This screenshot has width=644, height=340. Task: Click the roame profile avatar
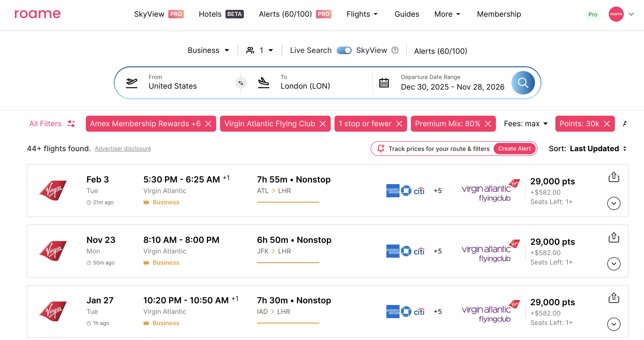pyautogui.click(x=616, y=14)
